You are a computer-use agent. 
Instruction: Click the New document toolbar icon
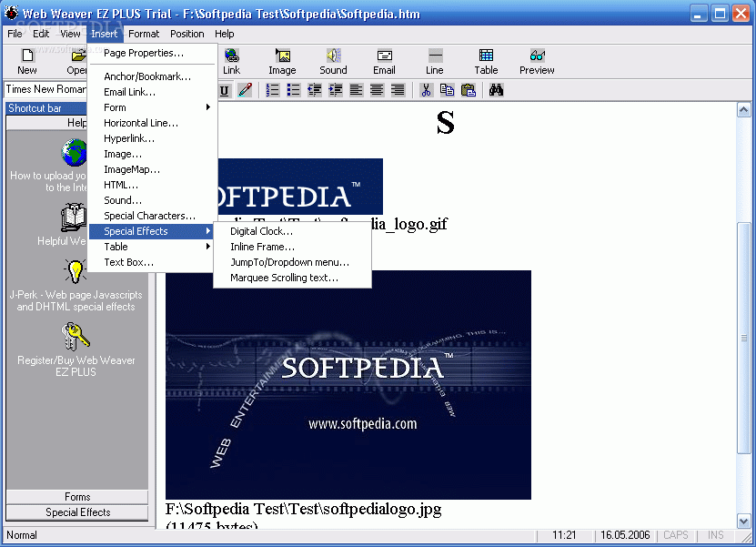(27, 61)
